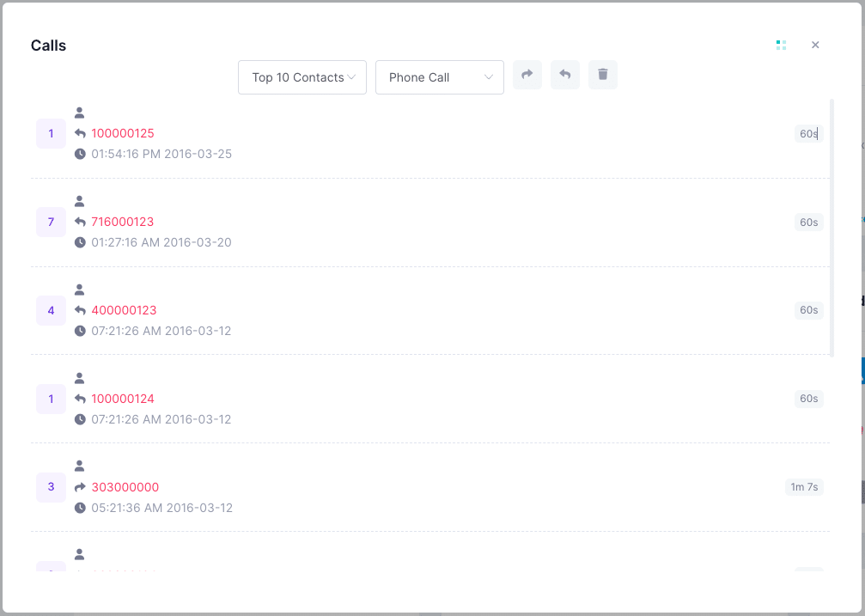Click badge 1 beside 100000125

[x=51, y=133]
